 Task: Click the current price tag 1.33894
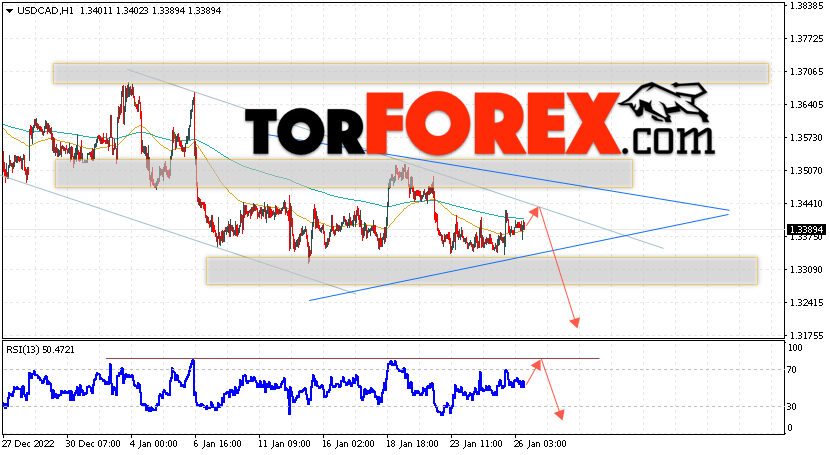click(x=806, y=230)
